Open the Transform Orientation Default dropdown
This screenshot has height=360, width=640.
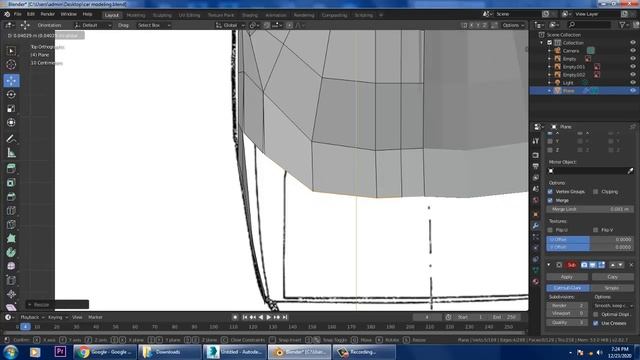click(92, 25)
